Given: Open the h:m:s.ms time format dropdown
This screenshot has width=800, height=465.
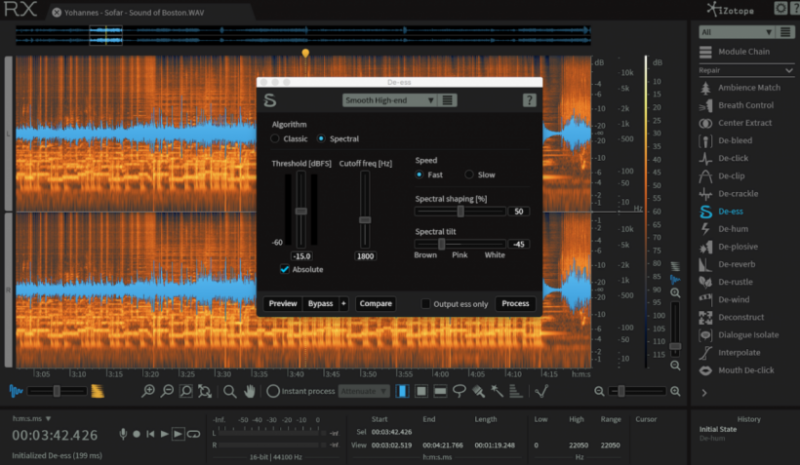Looking at the screenshot, I should pyautogui.click(x=32, y=419).
